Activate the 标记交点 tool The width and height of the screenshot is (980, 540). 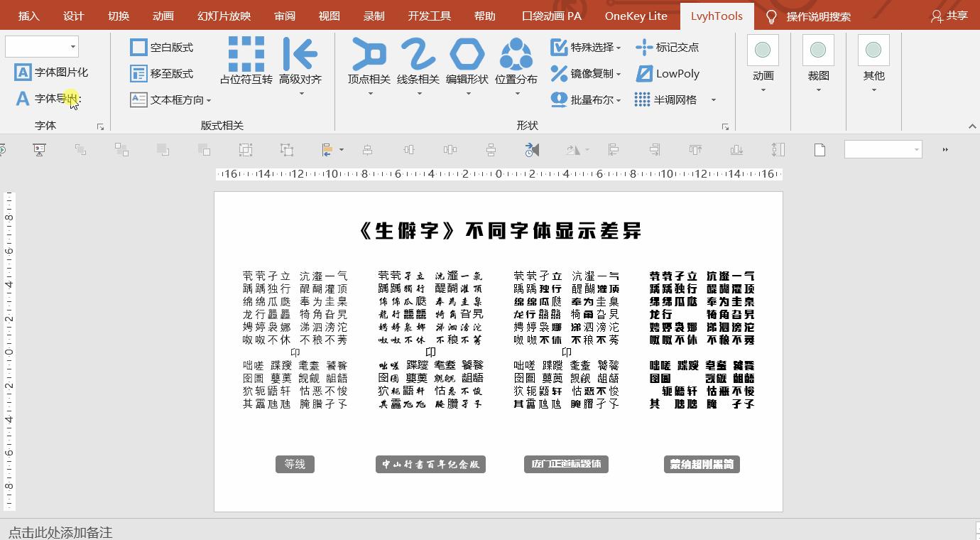click(x=668, y=48)
